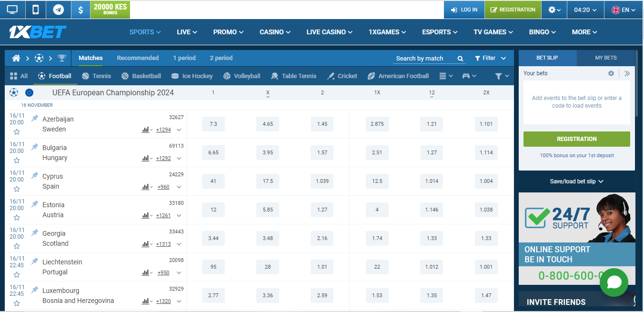This screenshot has width=644, height=312.
Task: Click the home icon in breadcrumb bar
Action: pyautogui.click(x=16, y=58)
